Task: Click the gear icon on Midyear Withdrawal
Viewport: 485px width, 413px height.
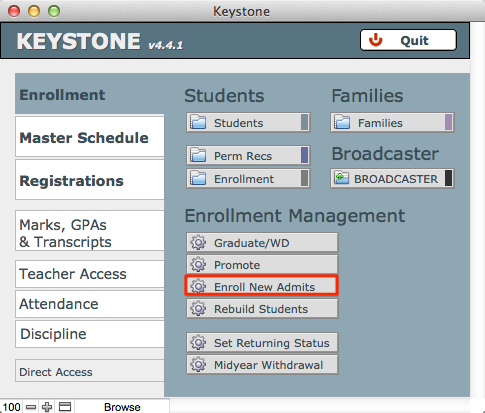Action: pyautogui.click(x=198, y=365)
